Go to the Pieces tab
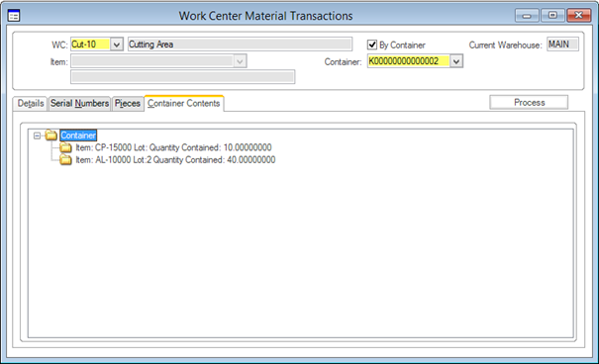The image size is (599, 364). pos(128,104)
